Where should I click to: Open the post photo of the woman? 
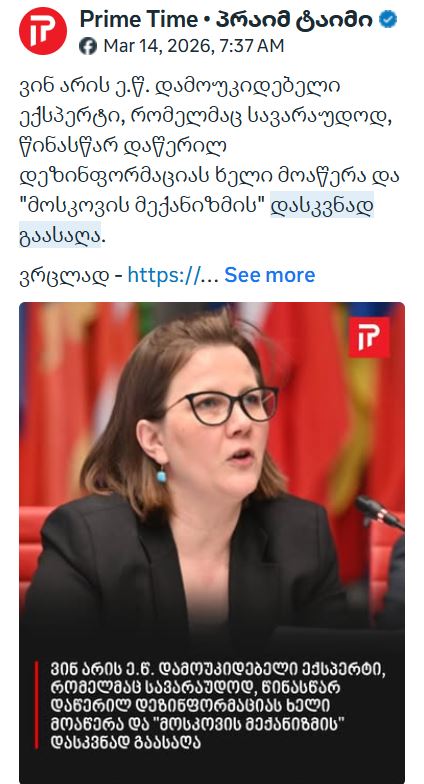212,542
